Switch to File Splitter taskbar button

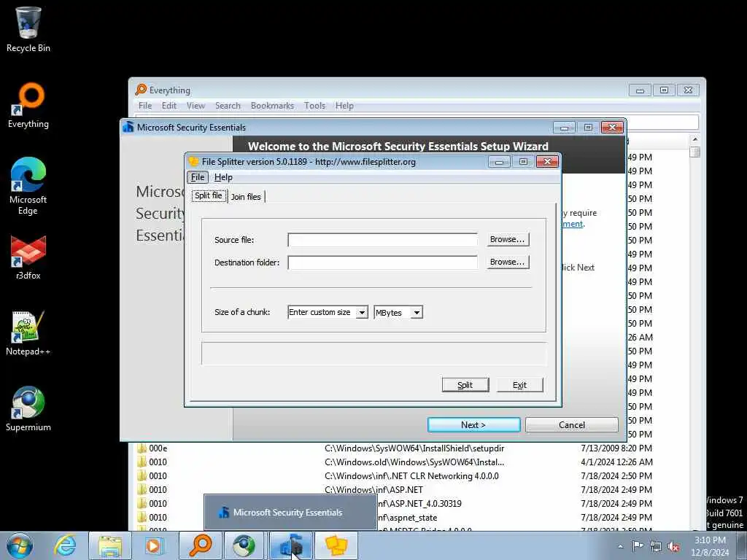pos(336,545)
